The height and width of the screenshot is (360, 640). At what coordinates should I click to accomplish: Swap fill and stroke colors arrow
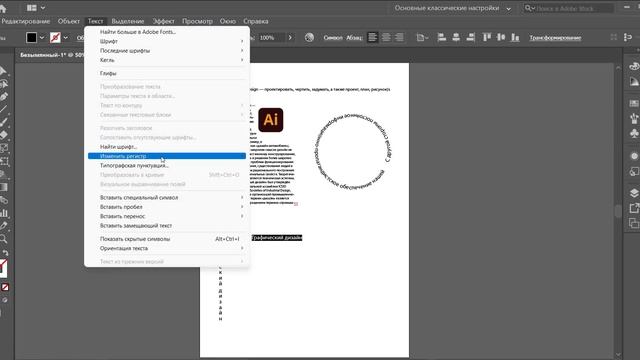pyautogui.click(x=5, y=253)
